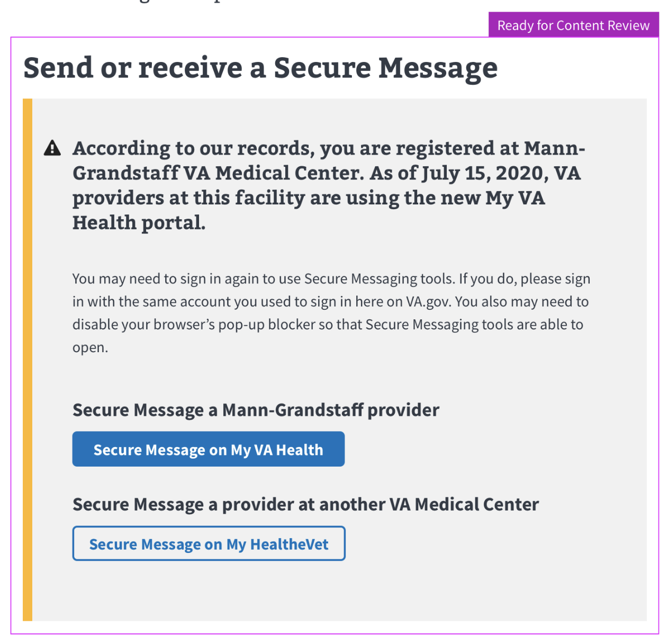Viewport: 668px width, 644px height.
Task: Select the Secure Message on My VA Health button
Action: pos(208,449)
